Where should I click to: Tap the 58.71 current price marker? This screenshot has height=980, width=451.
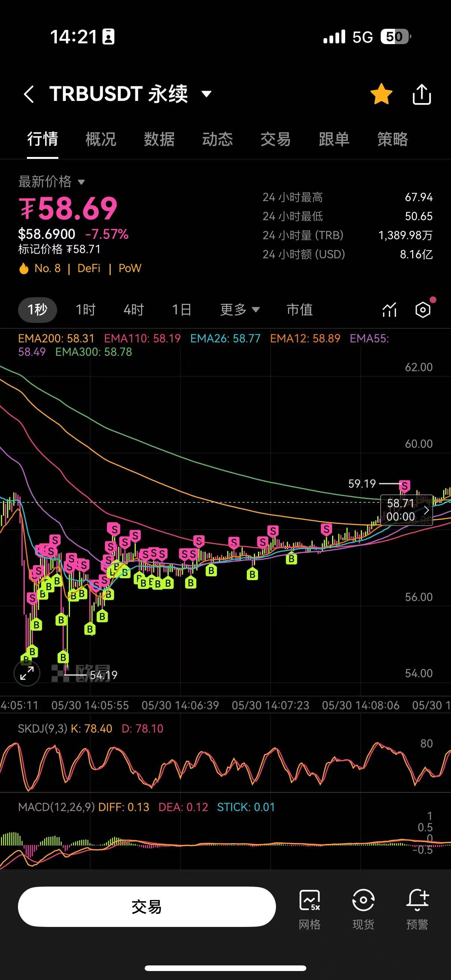click(x=406, y=510)
